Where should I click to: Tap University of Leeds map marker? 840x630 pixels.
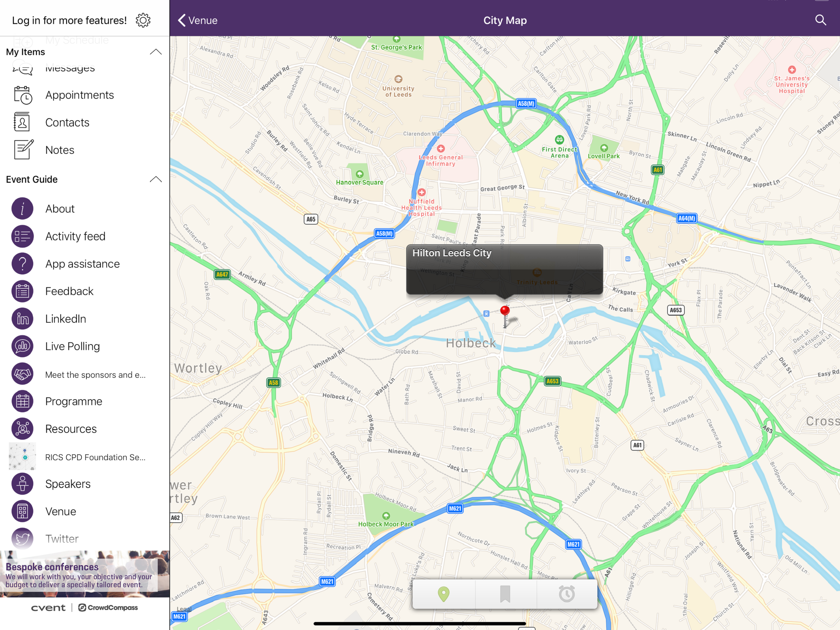[398, 79]
